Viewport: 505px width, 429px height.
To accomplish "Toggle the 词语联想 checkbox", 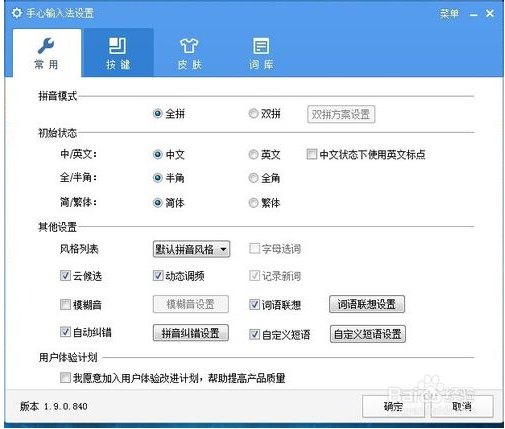I will point(254,304).
